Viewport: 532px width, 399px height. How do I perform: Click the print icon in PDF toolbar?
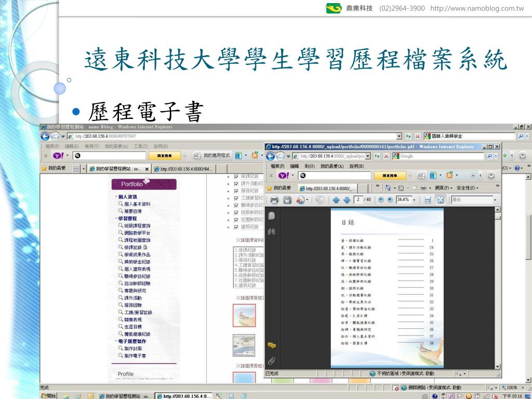[x=274, y=200]
